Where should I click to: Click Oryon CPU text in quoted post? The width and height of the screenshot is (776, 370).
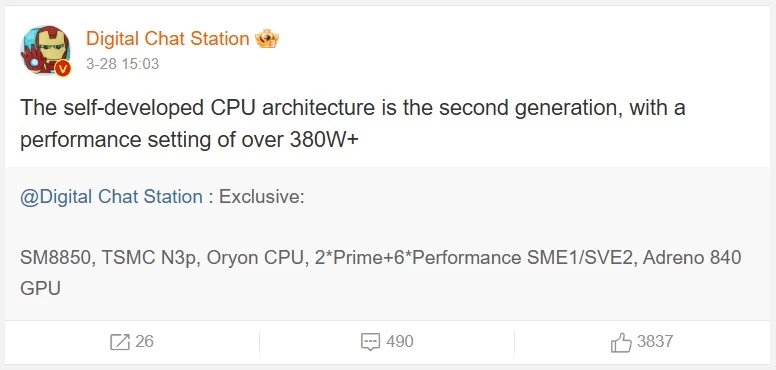coord(254,258)
